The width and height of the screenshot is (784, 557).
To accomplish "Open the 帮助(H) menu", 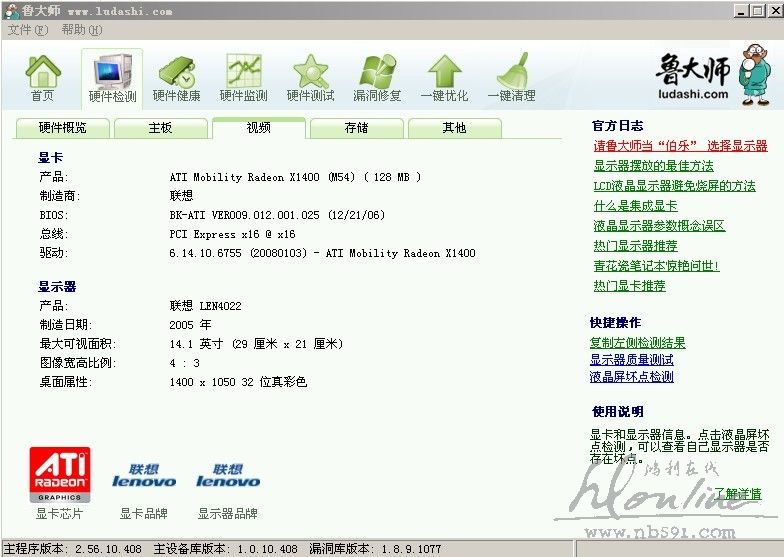I will pos(81,30).
